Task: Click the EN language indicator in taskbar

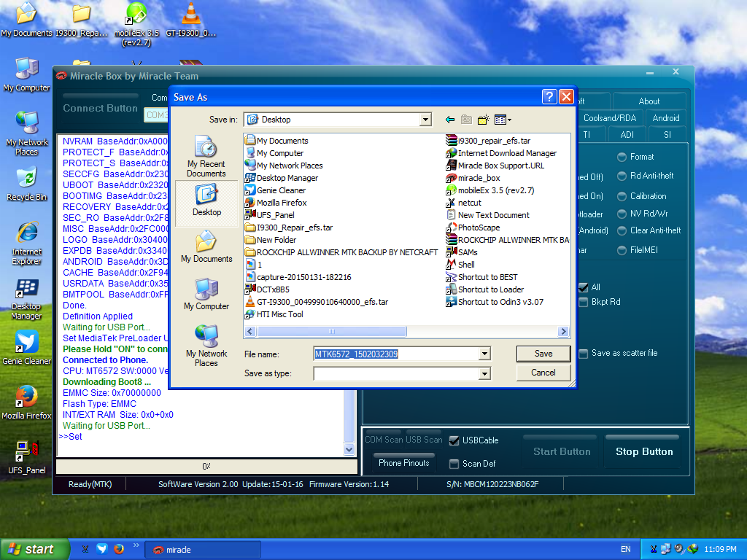Action: 625,549
